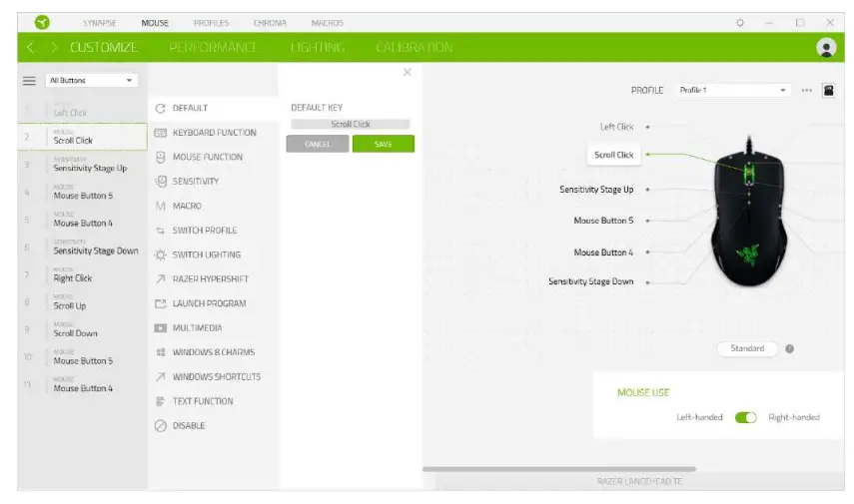The width and height of the screenshot is (854, 504).
Task: Close the button assignment panel
Action: pos(407,72)
